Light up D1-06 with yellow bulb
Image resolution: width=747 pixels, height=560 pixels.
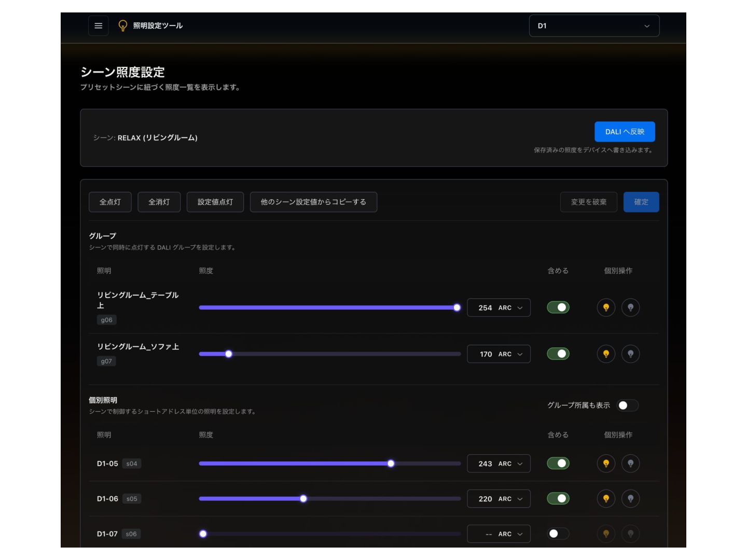click(606, 499)
